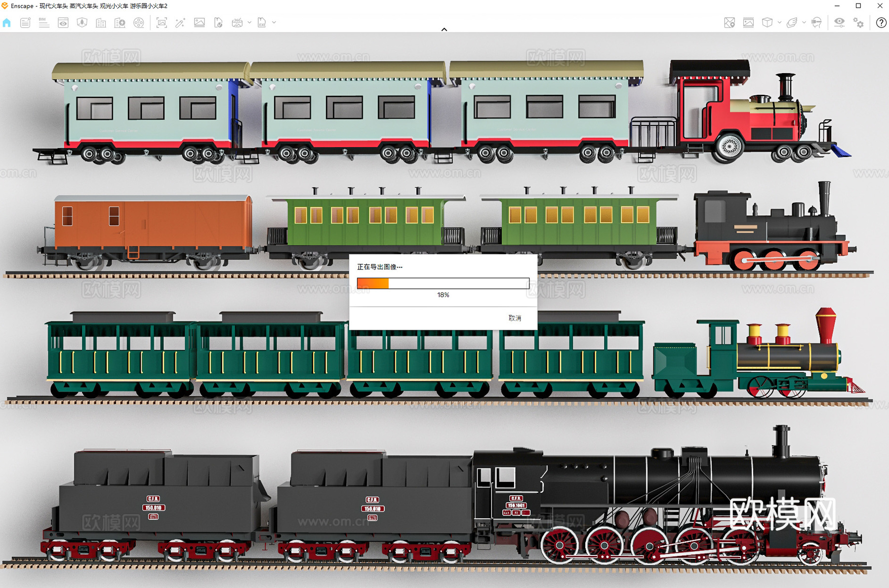Click the magic wand icon
889x588 pixels.
[180, 23]
